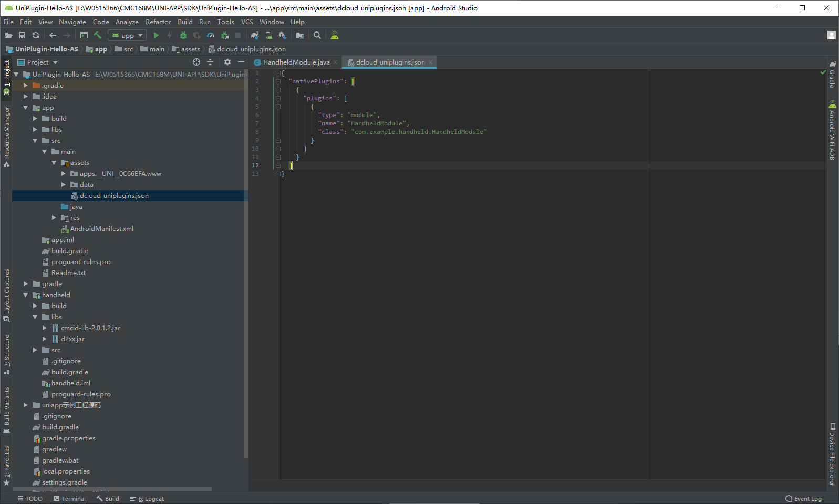The width and height of the screenshot is (839, 504).
Task: Click the Profile app gauge icon
Action: tap(211, 35)
